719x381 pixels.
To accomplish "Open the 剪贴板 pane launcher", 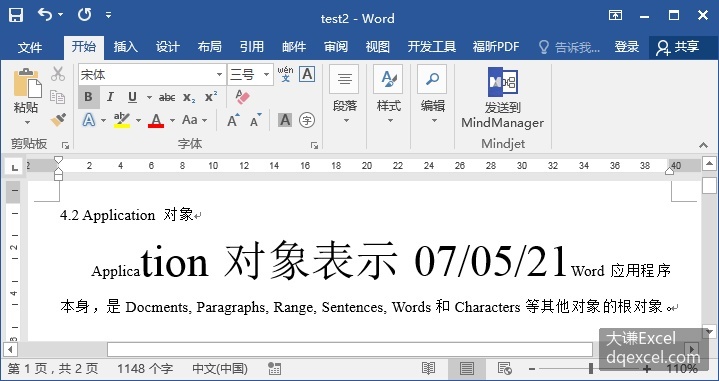I will click(x=66, y=145).
